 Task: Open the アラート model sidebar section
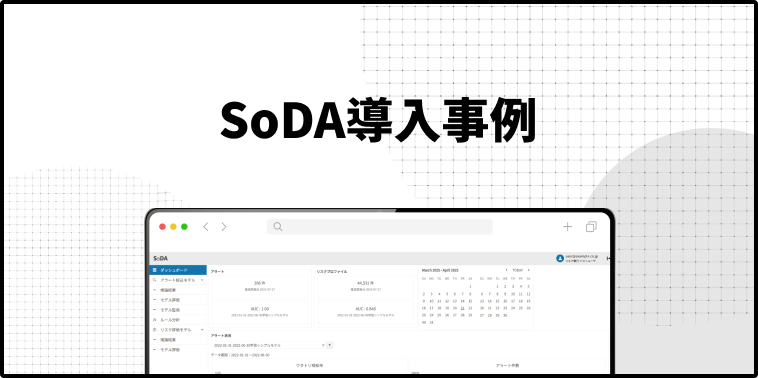[x=178, y=280]
